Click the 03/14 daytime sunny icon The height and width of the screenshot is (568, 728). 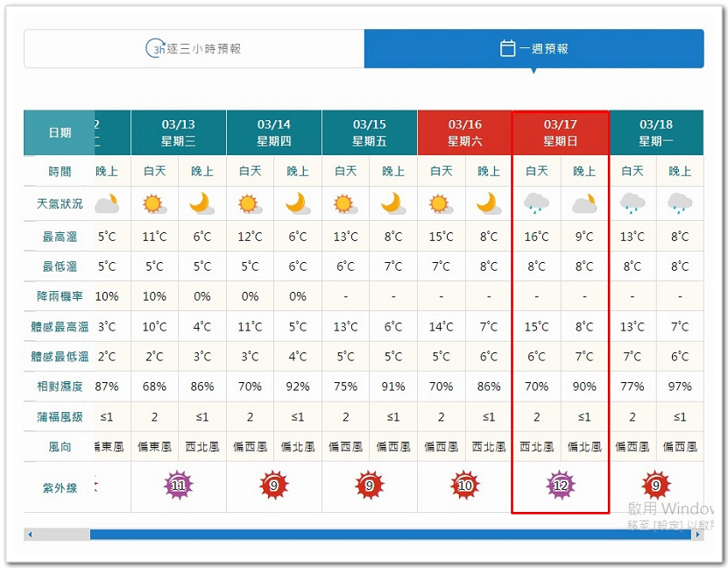click(250, 204)
